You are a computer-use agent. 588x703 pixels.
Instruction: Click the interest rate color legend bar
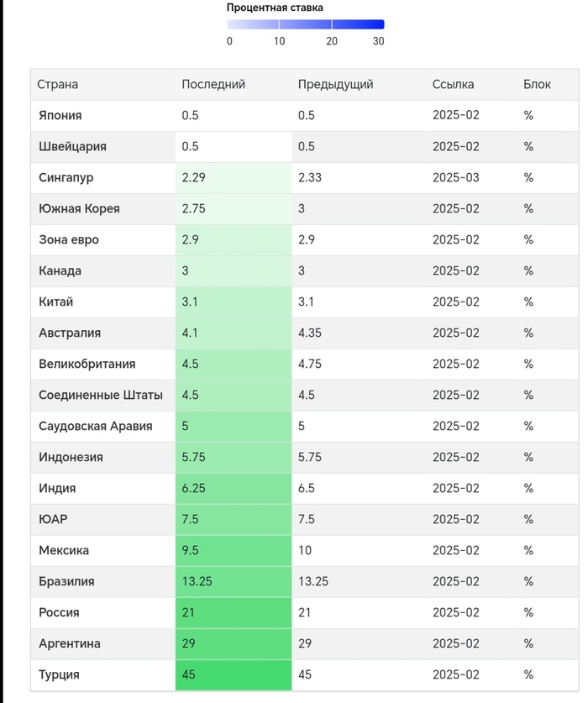(306, 24)
